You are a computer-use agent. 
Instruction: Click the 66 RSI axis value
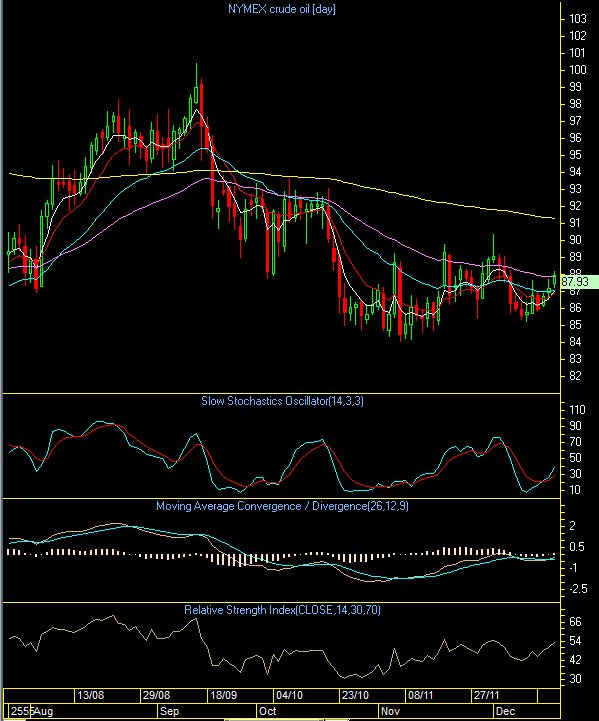[x=575, y=622]
